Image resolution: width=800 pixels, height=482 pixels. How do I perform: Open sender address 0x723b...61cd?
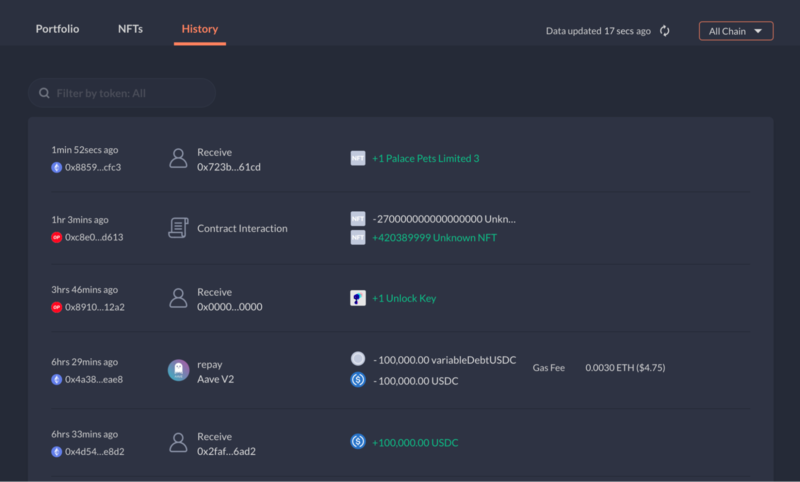click(229, 167)
